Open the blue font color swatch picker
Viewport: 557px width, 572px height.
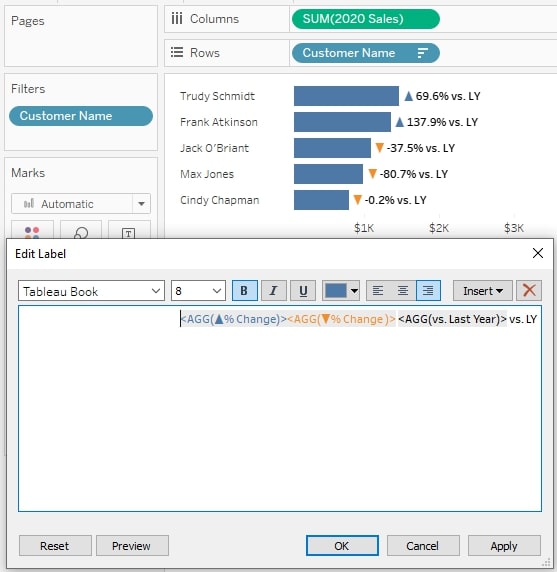(341, 291)
